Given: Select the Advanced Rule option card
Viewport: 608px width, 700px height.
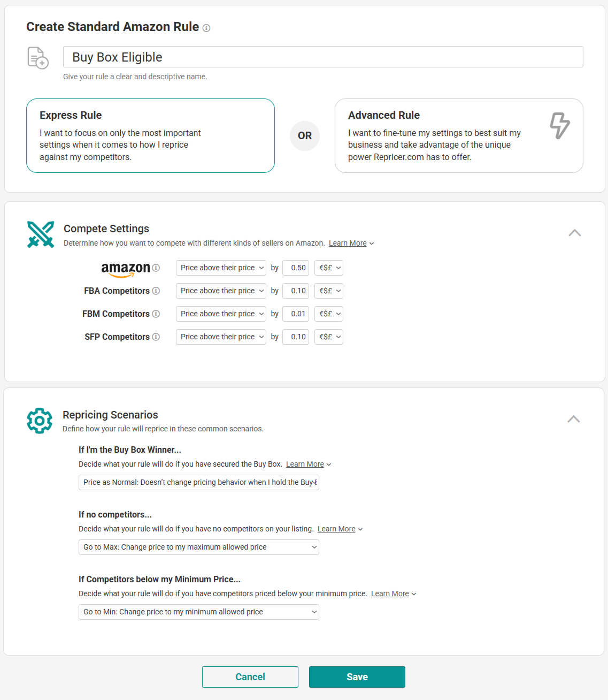Looking at the screenshot, I should click(x=459, y=135).
